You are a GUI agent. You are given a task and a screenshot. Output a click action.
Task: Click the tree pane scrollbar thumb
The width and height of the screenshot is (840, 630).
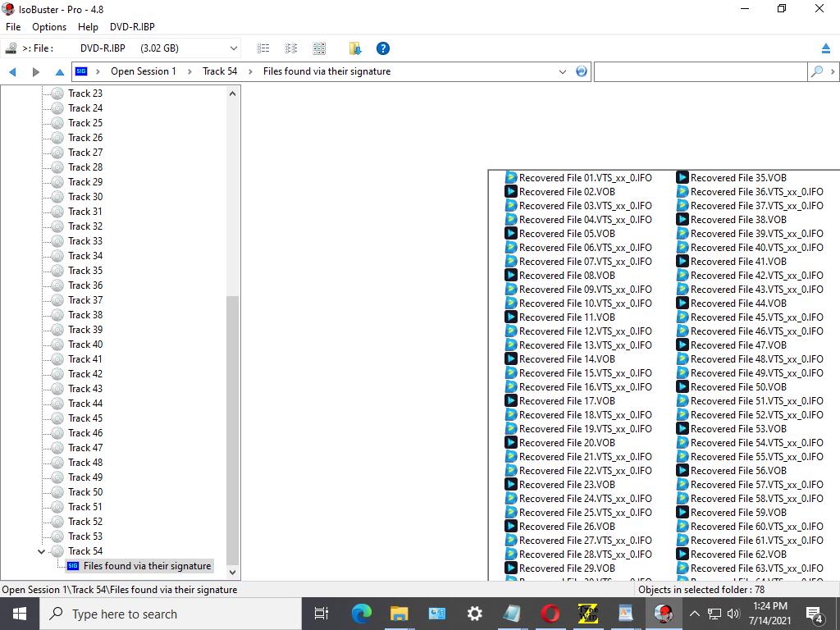(x=232, y=430)
